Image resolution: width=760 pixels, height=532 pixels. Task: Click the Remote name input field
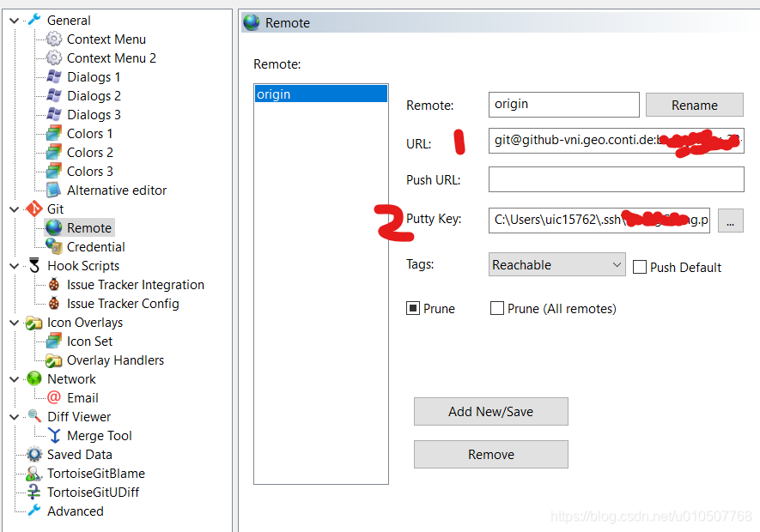(x=563, y=105)
